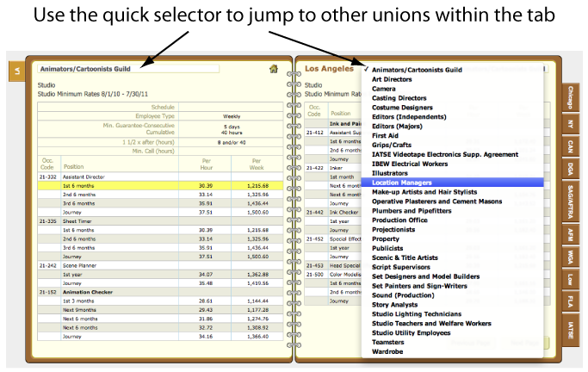The image size is (588, 372).
Task: Choose IATSE Videotape Electronics Supp. Agreement
Action: (x=445, y=154)
